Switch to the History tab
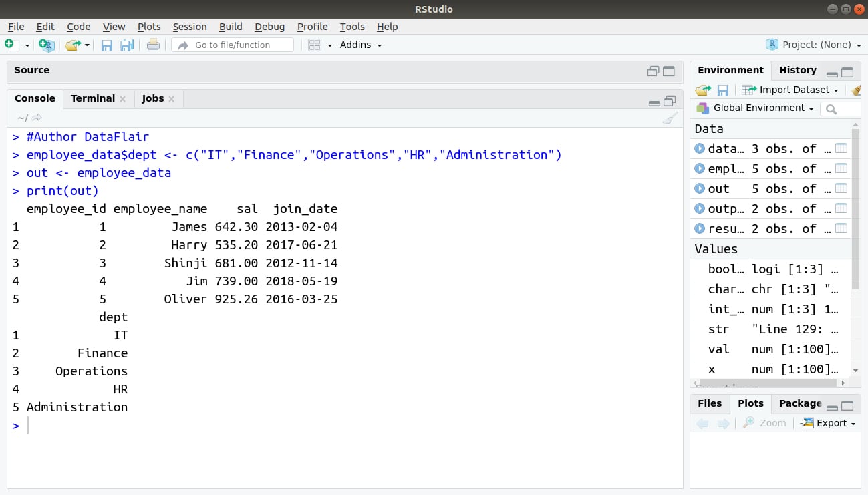 tap(798, 70)
